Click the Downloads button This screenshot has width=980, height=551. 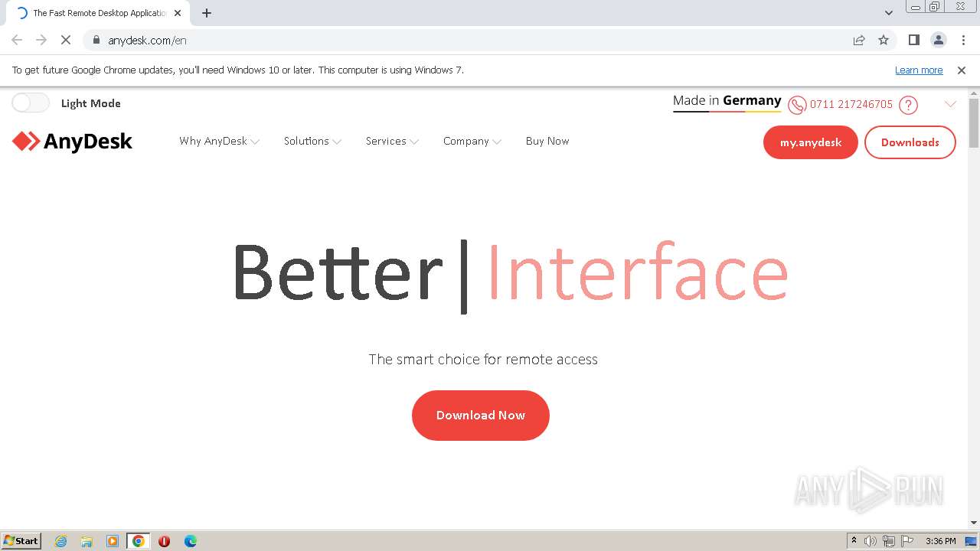910,142
